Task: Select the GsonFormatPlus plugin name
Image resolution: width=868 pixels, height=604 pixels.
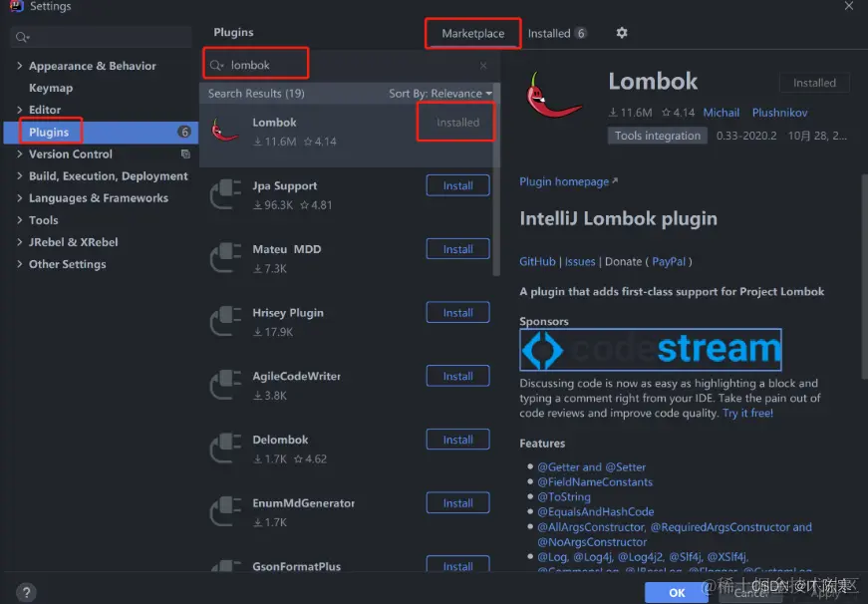Action: point(296,566)
